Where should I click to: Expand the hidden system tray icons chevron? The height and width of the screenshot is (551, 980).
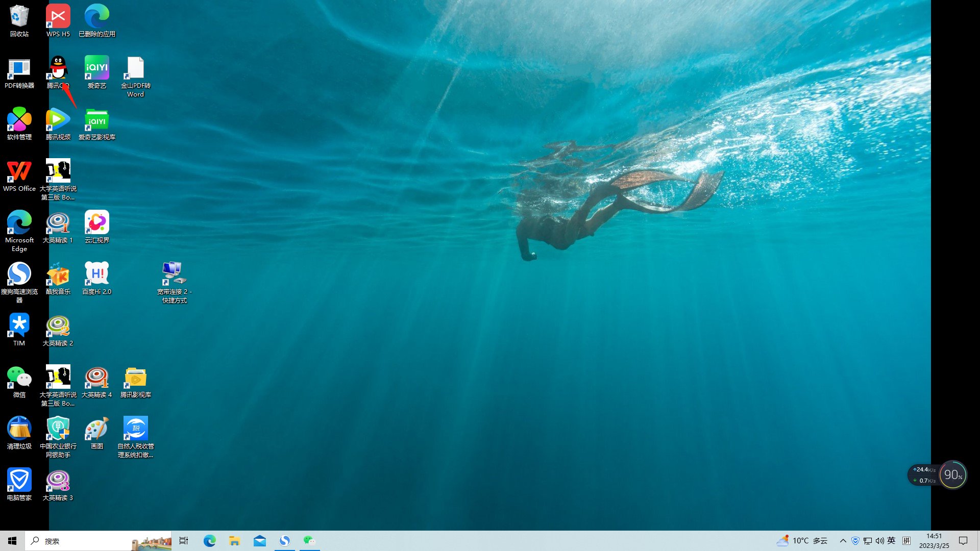[x=843, y=541]
